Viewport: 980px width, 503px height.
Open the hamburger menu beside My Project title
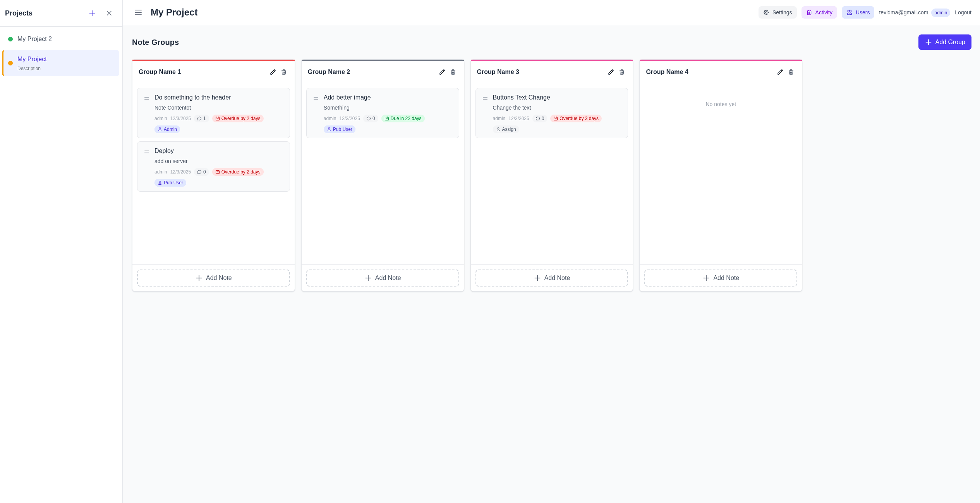pos(138,12)
